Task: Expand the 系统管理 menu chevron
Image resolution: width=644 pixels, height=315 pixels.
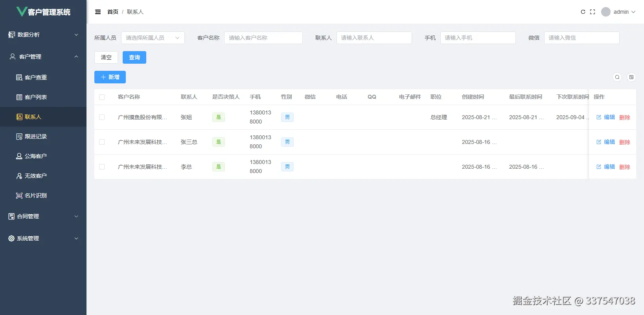Action: [x=76, y=238]
